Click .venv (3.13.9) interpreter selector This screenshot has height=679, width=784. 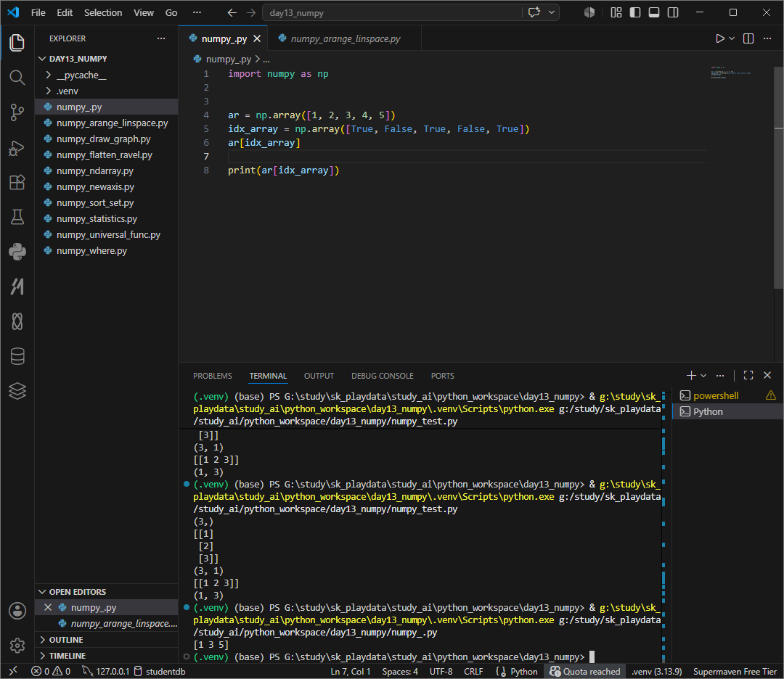[656, 671]
